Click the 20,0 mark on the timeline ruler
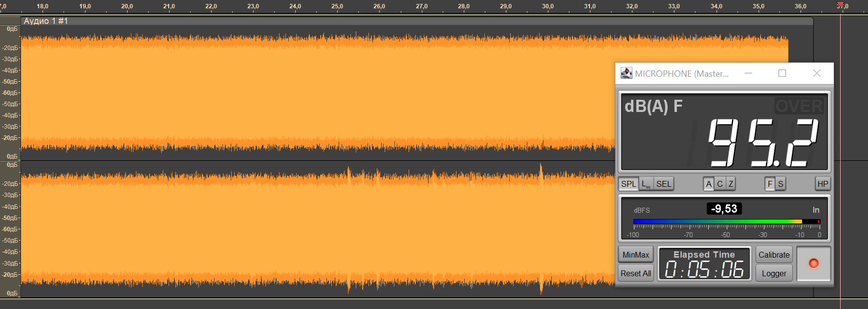Image resolution: width=868 pixels, height=309 pixels. click(x=127, y=6)
